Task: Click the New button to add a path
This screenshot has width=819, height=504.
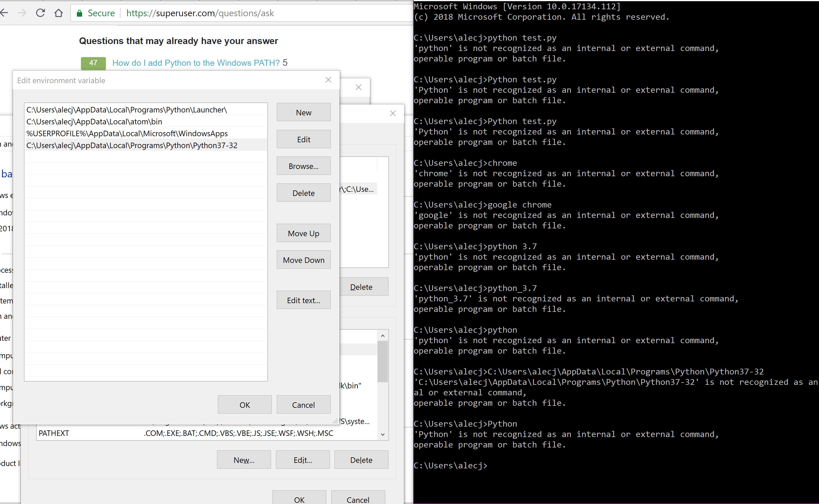Action: click(x=303, y=112)
